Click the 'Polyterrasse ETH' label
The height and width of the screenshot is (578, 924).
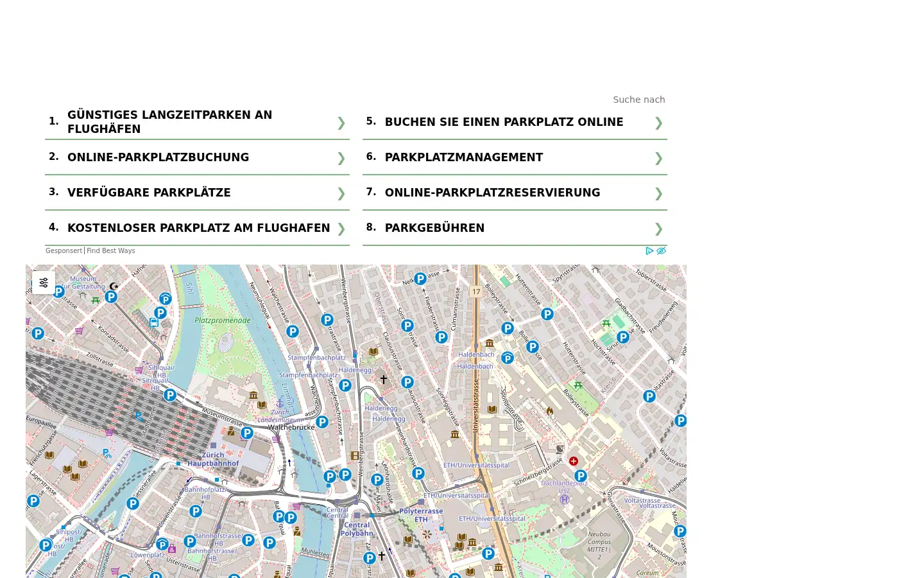[421, 515]
